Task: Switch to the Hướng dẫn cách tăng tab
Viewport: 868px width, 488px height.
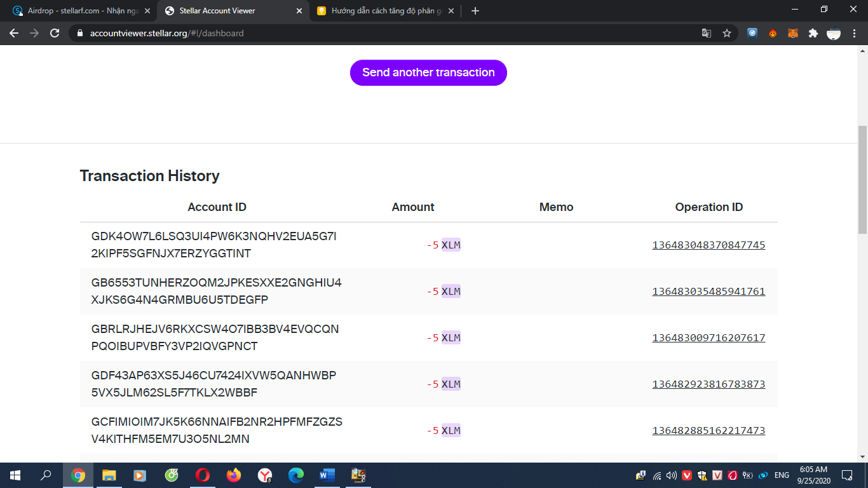Action: [x=381, y=11]
